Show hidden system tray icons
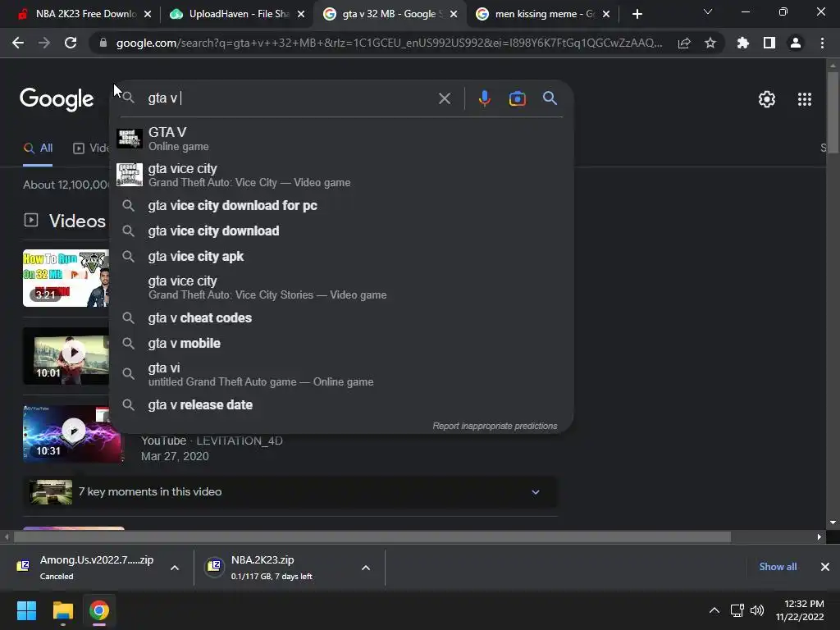 pos(714,610)
